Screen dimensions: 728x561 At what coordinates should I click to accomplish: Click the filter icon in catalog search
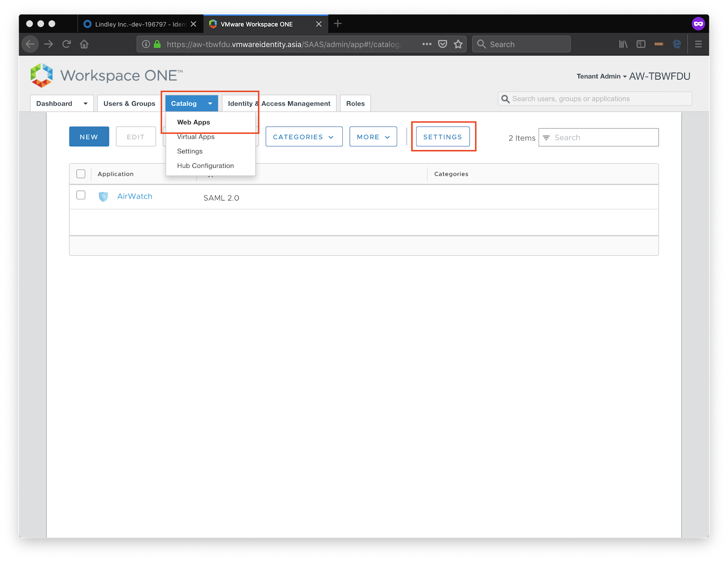(x=546, y=138)
